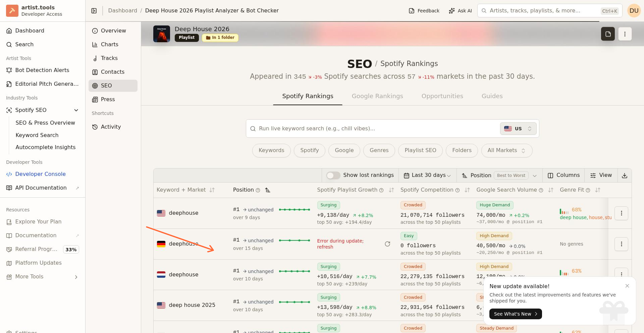This screenshot has height=333, width=644.
Task: Click the download export icon
Action: coord(625,176)
